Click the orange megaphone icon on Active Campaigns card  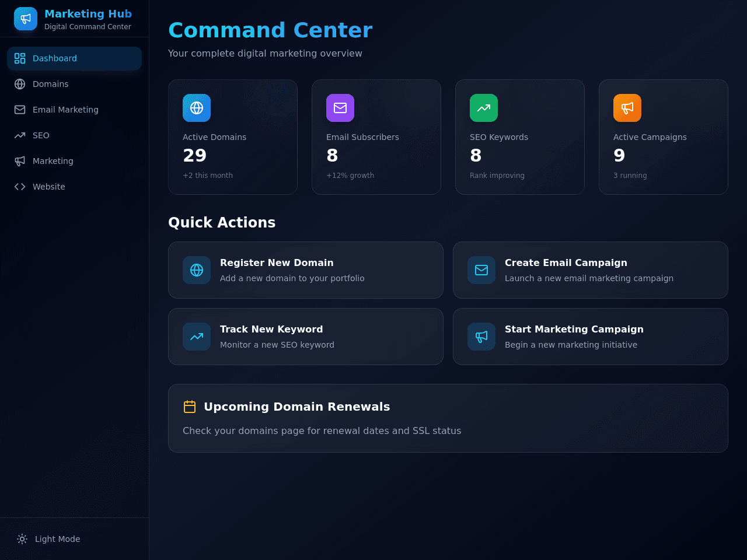pyautogui.click(x=627, y=108)
